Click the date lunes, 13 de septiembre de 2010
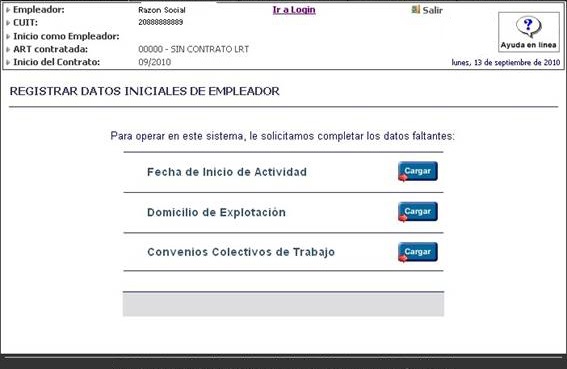This screenshot has height=369, width=567. [x=506, y=63]
